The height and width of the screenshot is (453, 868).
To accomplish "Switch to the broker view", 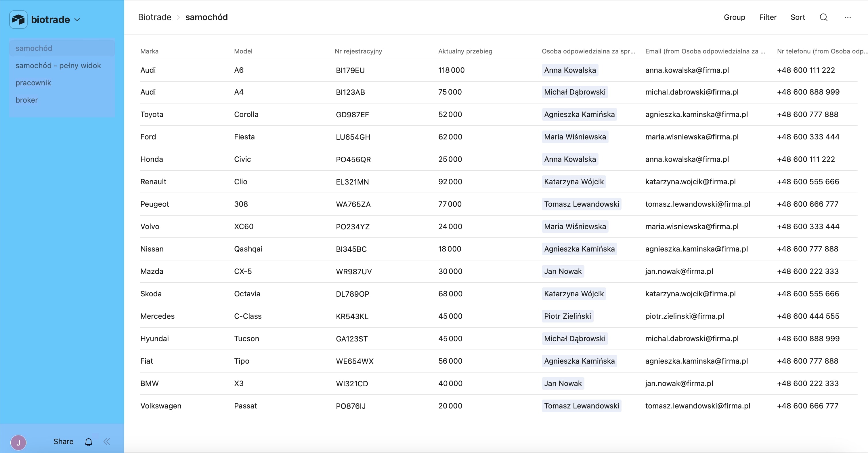I will click(62, 100).
